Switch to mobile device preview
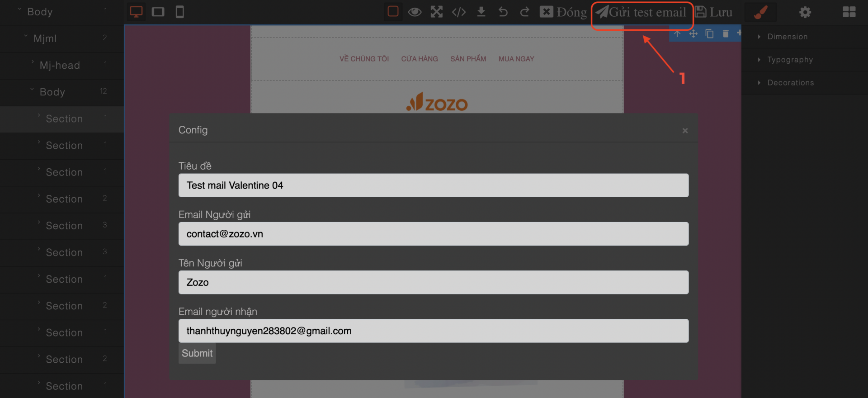The height and width of the screenshot is (398, 868). pos(179,12)
